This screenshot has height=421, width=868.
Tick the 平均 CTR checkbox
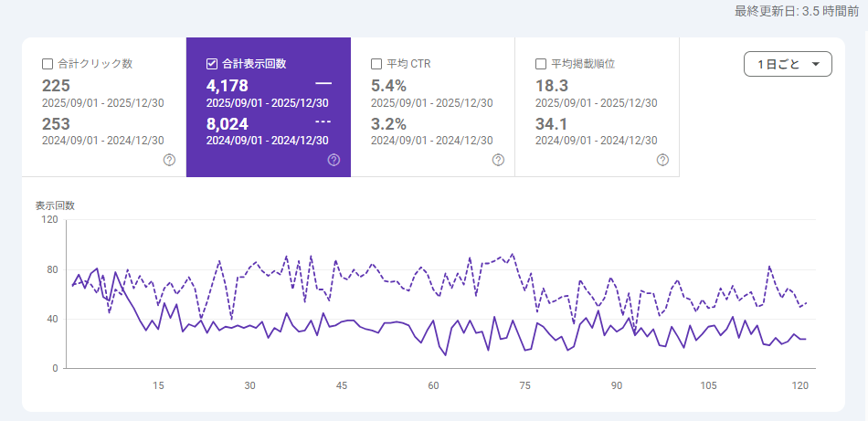point(376,64)
